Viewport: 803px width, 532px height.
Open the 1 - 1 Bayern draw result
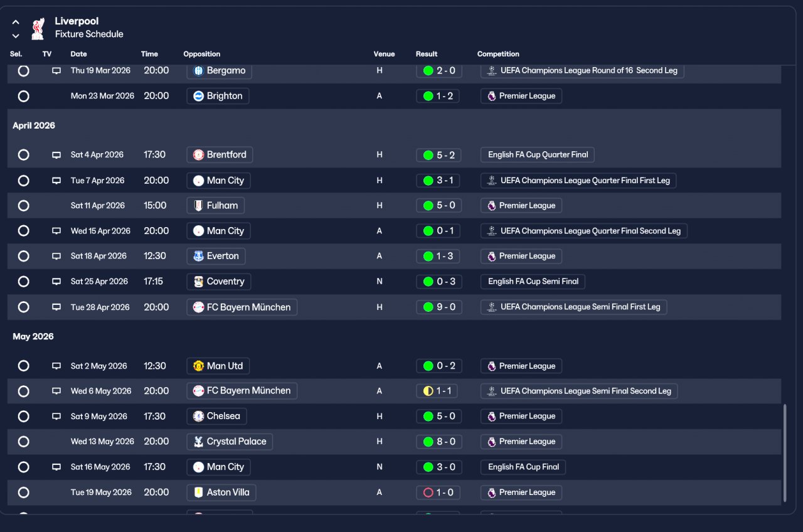pos(437,391)
